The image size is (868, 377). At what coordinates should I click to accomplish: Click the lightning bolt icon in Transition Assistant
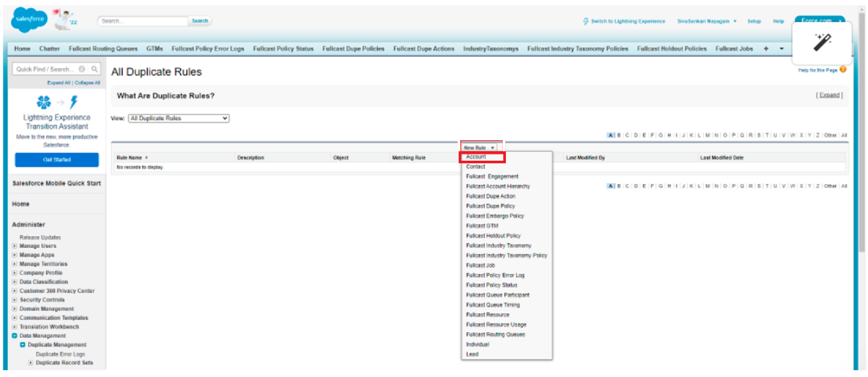coord(74,102)
